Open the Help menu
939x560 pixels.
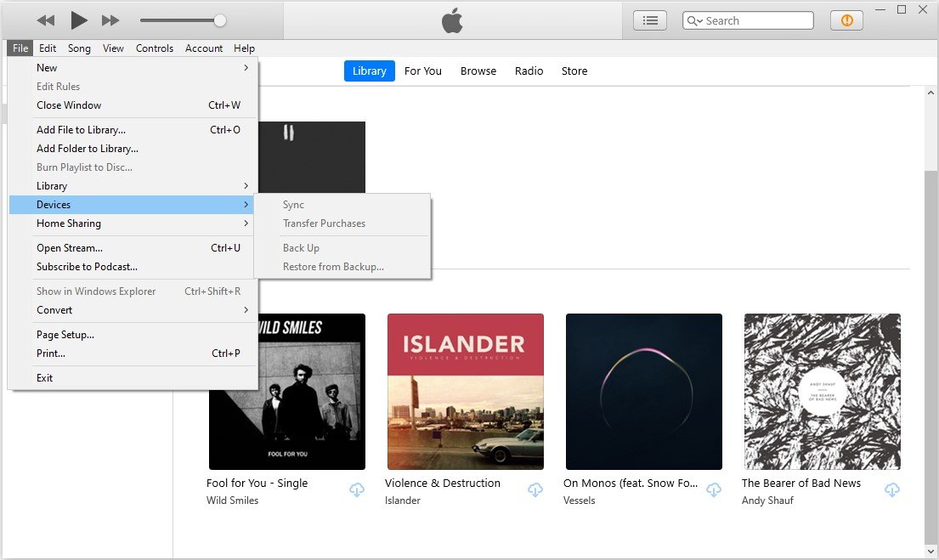244,48
